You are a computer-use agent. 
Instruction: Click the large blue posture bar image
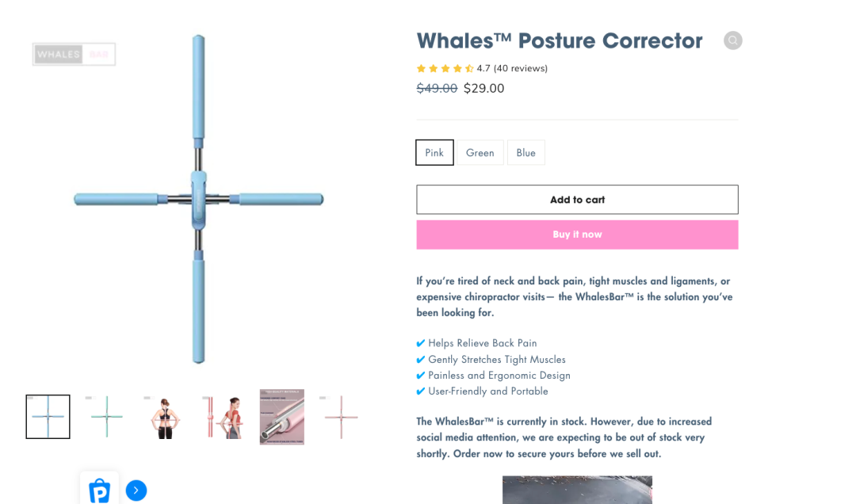(x=198, y=199)
